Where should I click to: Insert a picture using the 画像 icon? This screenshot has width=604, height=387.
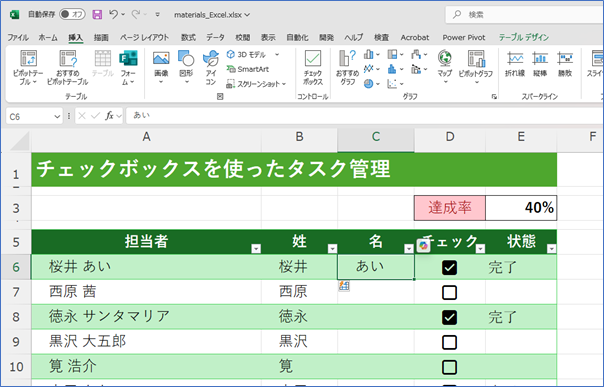[161, 59]
